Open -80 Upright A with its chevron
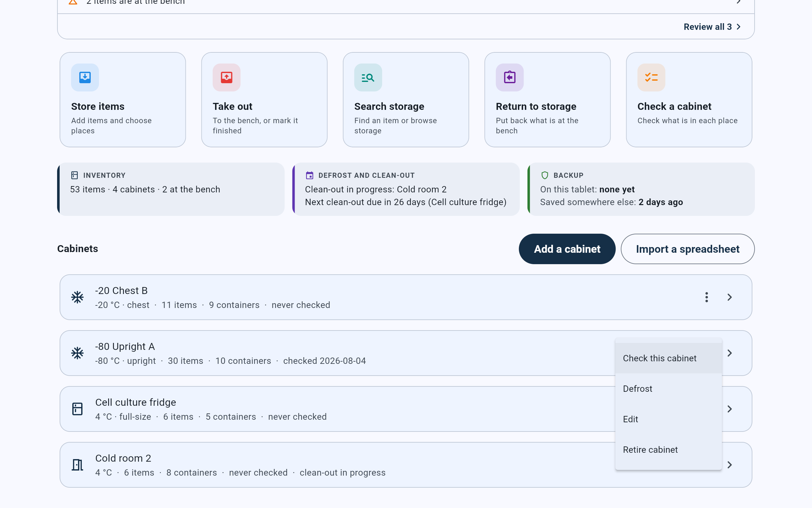 tap(730, 353)
